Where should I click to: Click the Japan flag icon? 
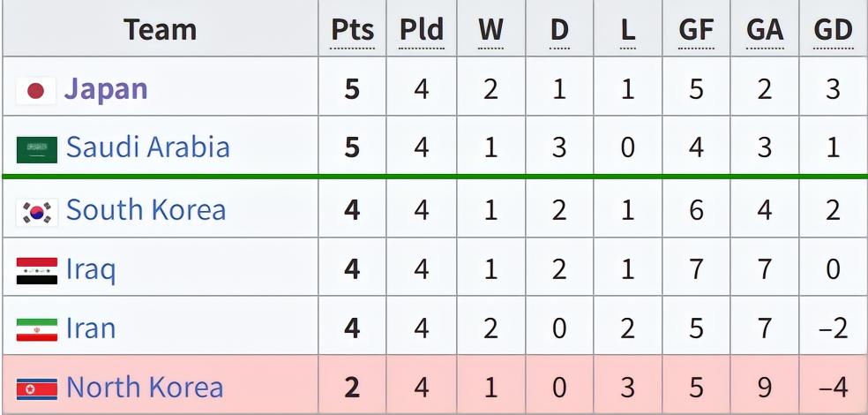[x=36, y=90]
